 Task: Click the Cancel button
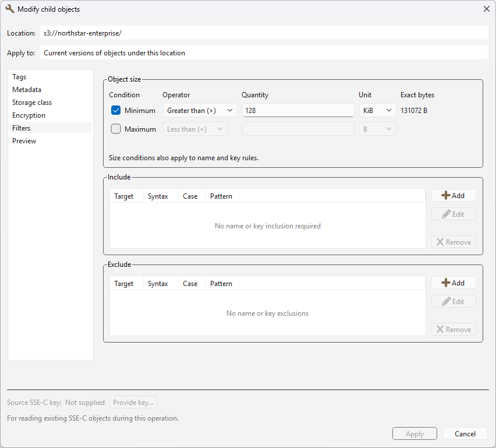465,434
